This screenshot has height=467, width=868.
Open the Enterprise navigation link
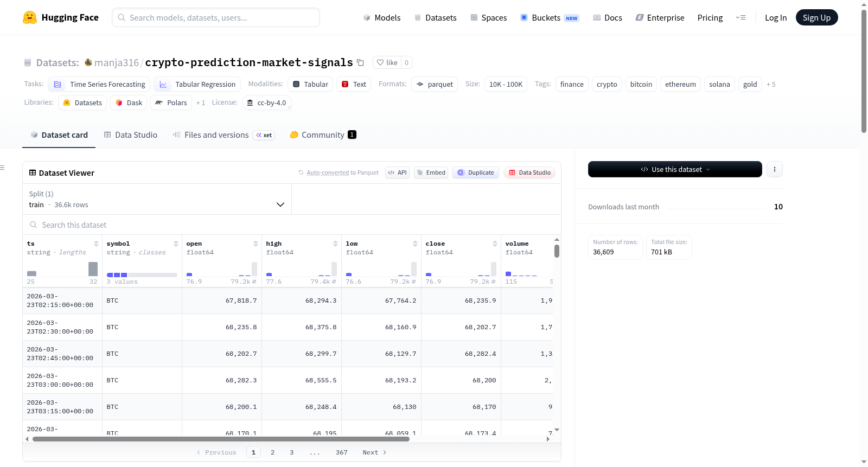coord(660,17)
